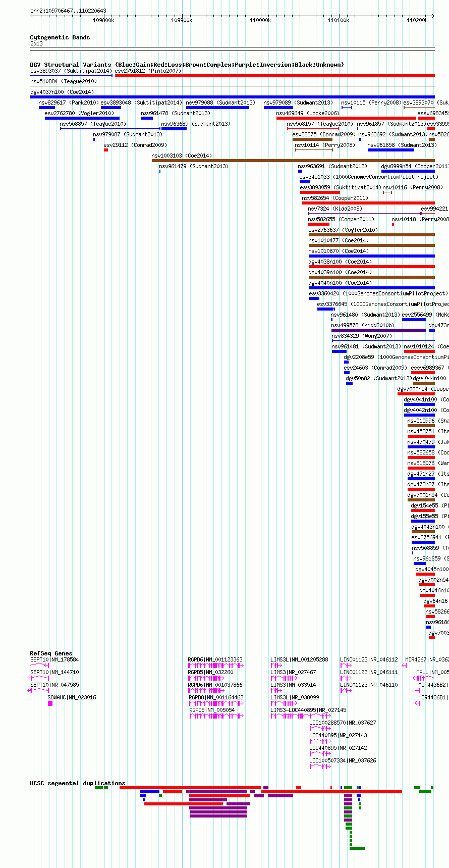Click nsv963689 (Sudmant2013) label

[196, 124]
